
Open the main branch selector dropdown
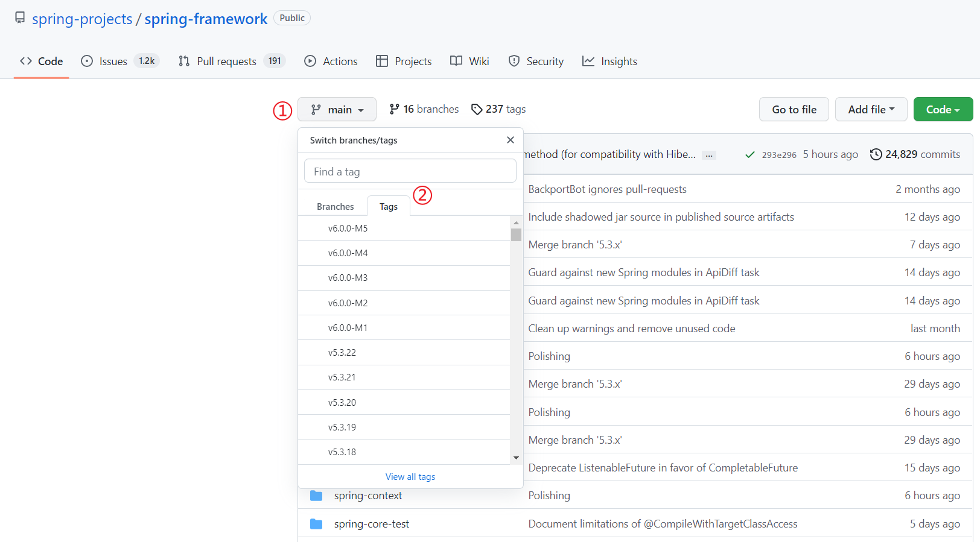tap(337, 109)
